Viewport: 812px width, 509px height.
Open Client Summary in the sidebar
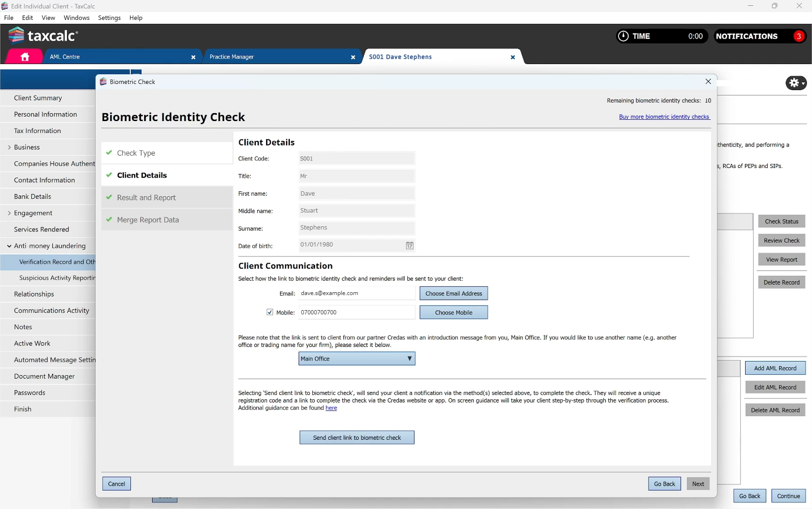tap(48, 98)
